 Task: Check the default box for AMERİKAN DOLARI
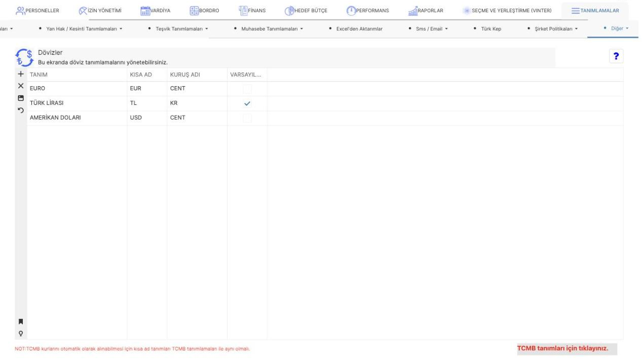click(247, 118)
